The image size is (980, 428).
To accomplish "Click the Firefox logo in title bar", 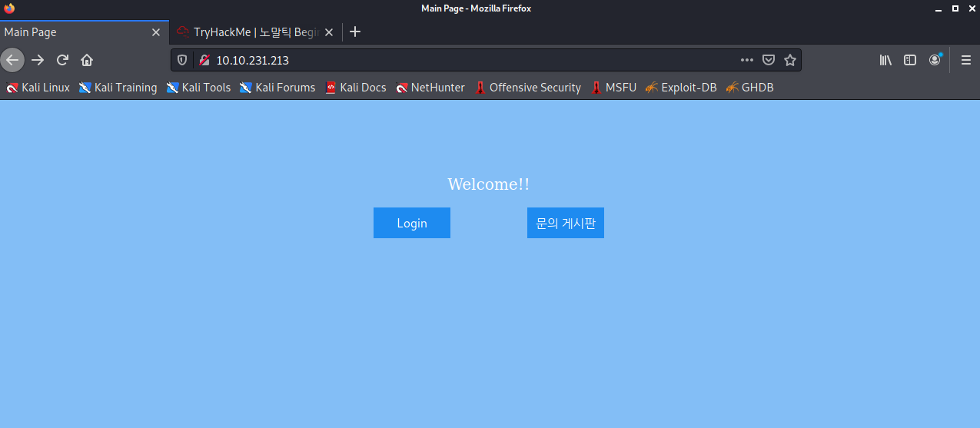I will (x=9, y=8).
